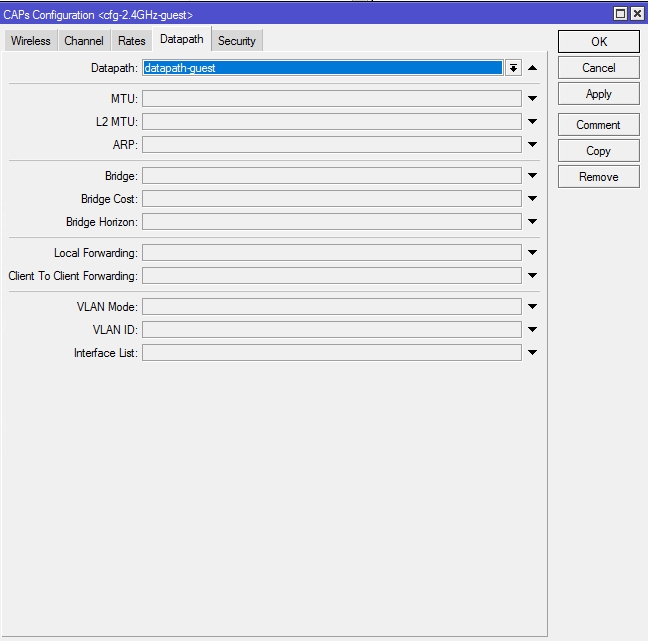Select the Rates tab
The image size is (648, 641).
(x=132, y=41)
